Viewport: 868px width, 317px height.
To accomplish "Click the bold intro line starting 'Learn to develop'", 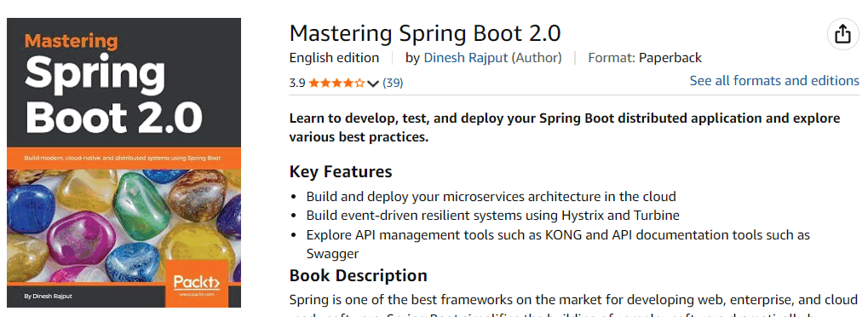I will click(x=565, y=128).
